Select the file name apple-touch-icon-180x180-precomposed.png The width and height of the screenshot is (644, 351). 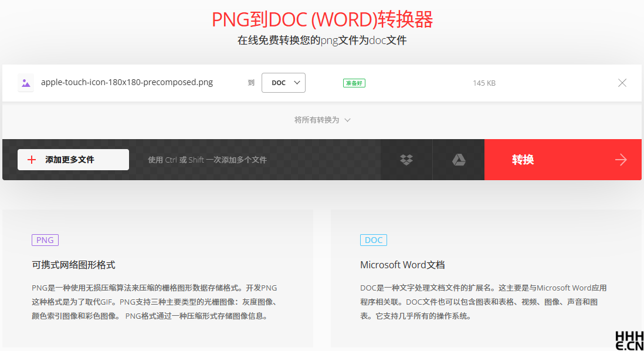127,82
